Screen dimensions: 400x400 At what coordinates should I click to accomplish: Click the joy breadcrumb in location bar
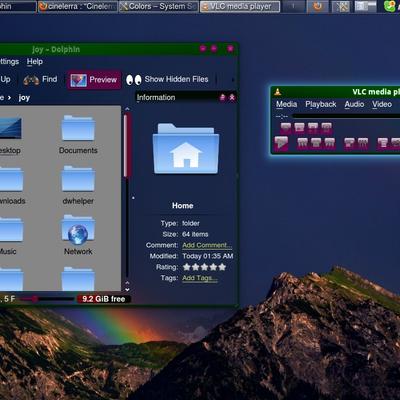pos(24,98)
